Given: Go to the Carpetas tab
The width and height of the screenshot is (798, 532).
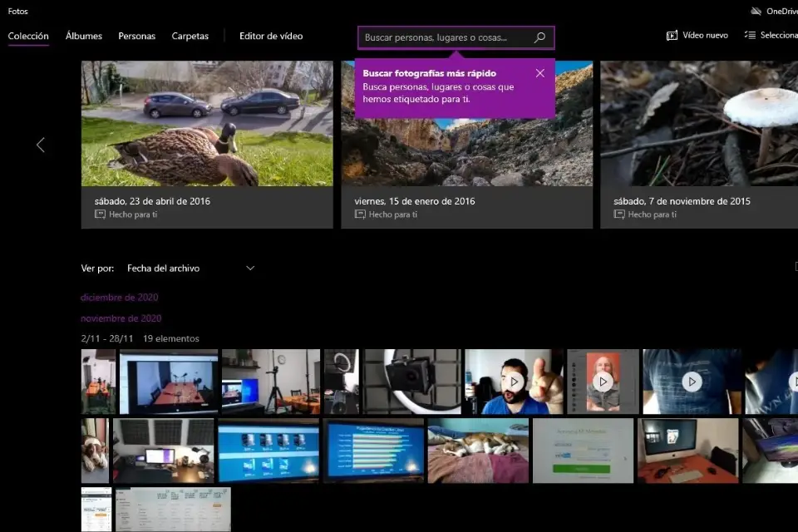Looking at the screenshot, I should [x=190, y=37].
